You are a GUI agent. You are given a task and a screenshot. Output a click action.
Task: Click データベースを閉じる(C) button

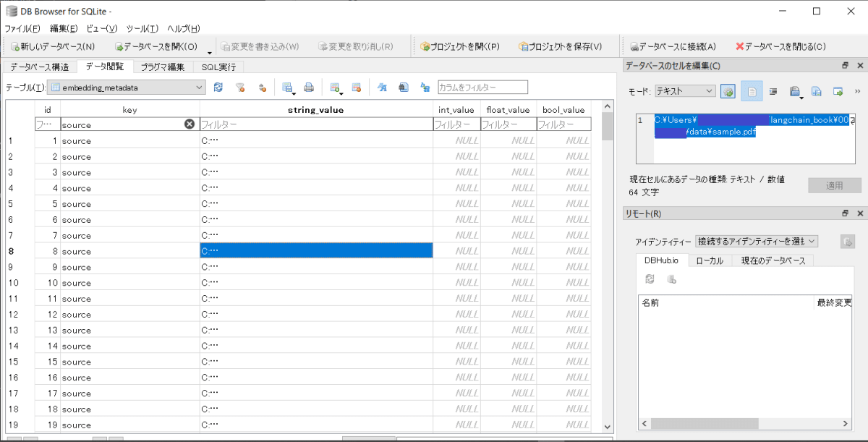tap(780, 46)
